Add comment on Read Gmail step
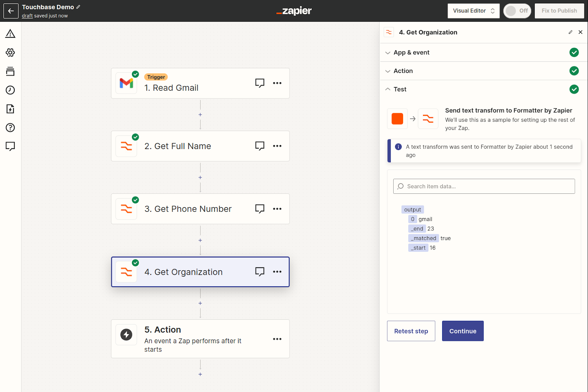Viewport: 588px width, 392px height. (x=260, y=83)
